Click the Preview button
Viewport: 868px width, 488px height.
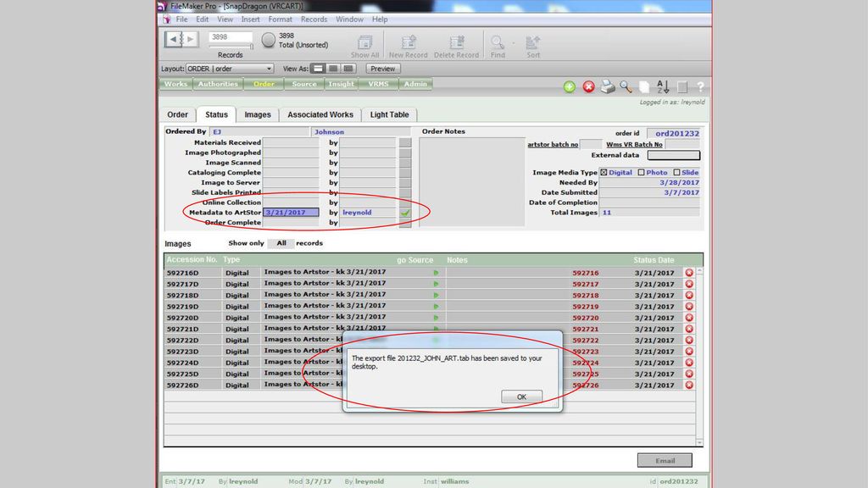click(x=383, y=69)
